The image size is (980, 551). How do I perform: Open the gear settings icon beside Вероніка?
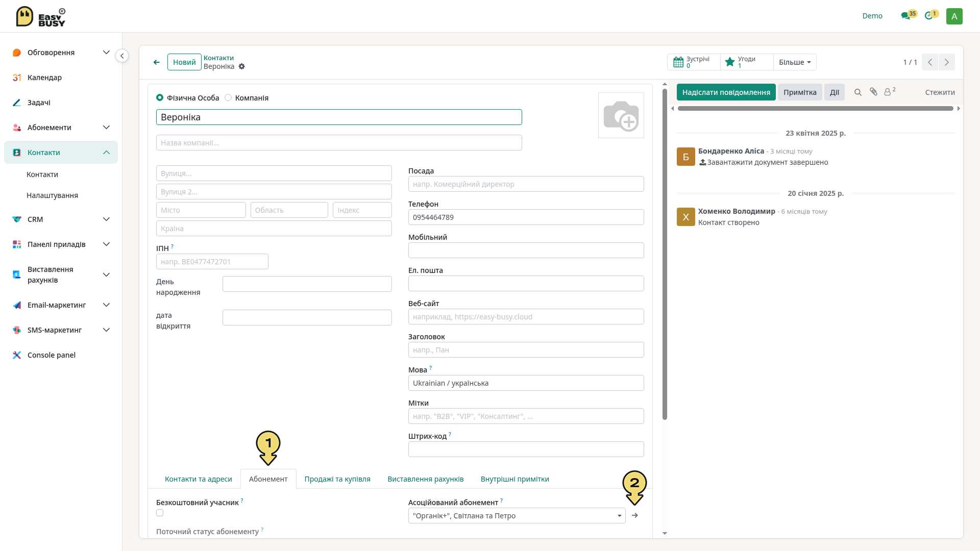tap(242, 66)
